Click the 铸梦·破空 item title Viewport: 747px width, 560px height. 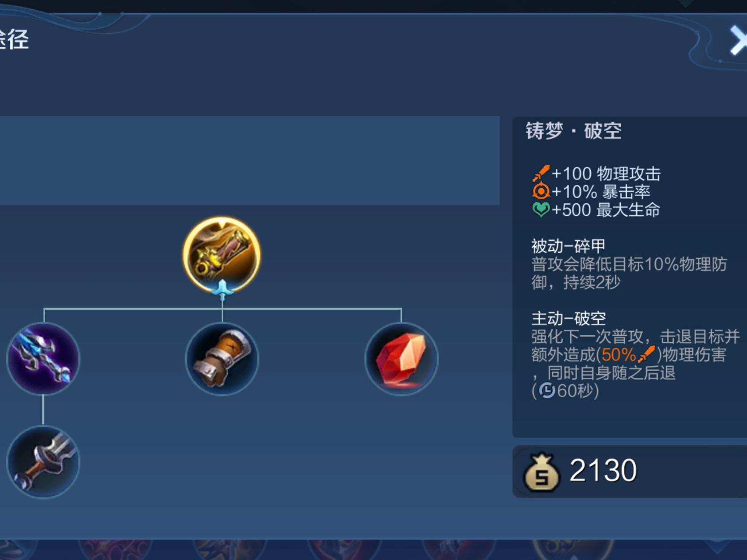click(x=574, y=131)
